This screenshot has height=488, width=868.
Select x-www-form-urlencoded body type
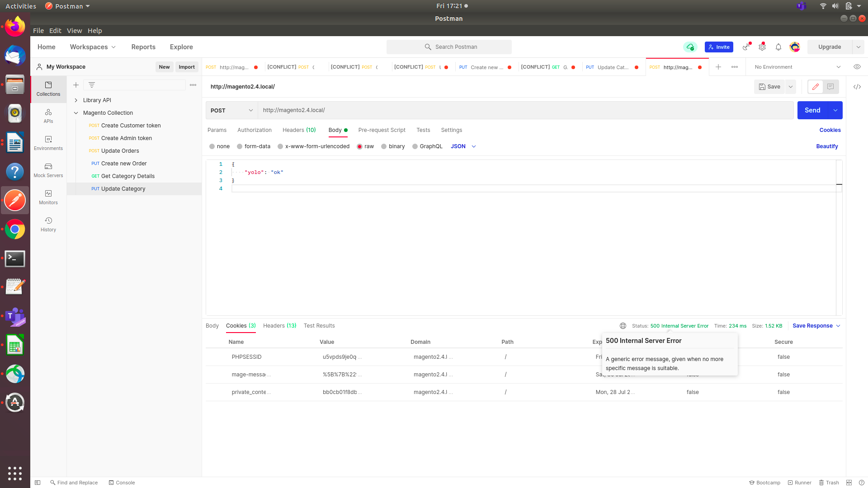pos(313,146)
